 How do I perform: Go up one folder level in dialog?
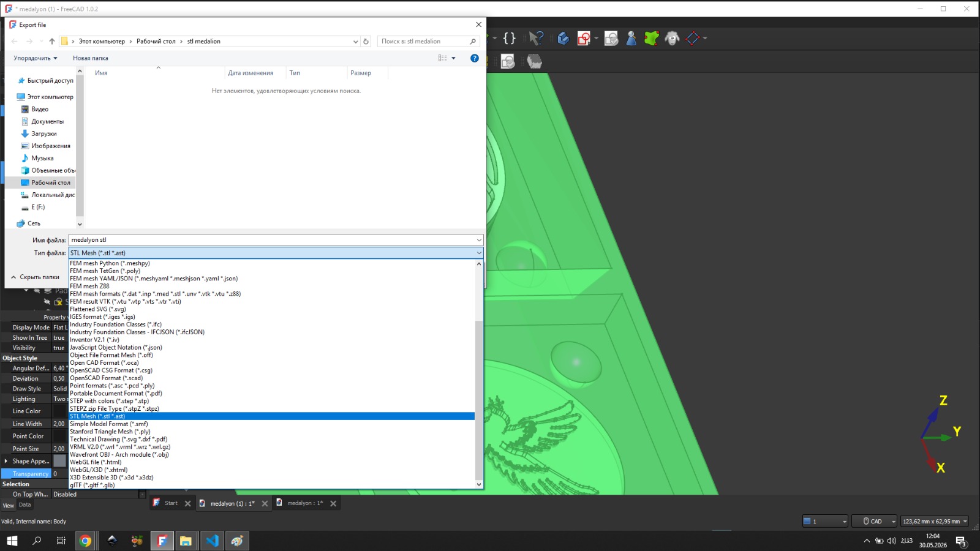[x=52, y=41]
